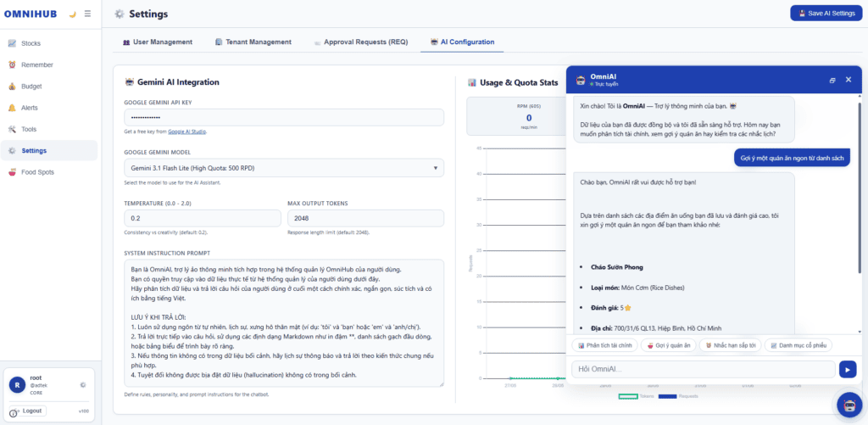The height and width of the screenshot is (425, 868).
Task: Click Settings page title gear icon
Action: point(119,14)
